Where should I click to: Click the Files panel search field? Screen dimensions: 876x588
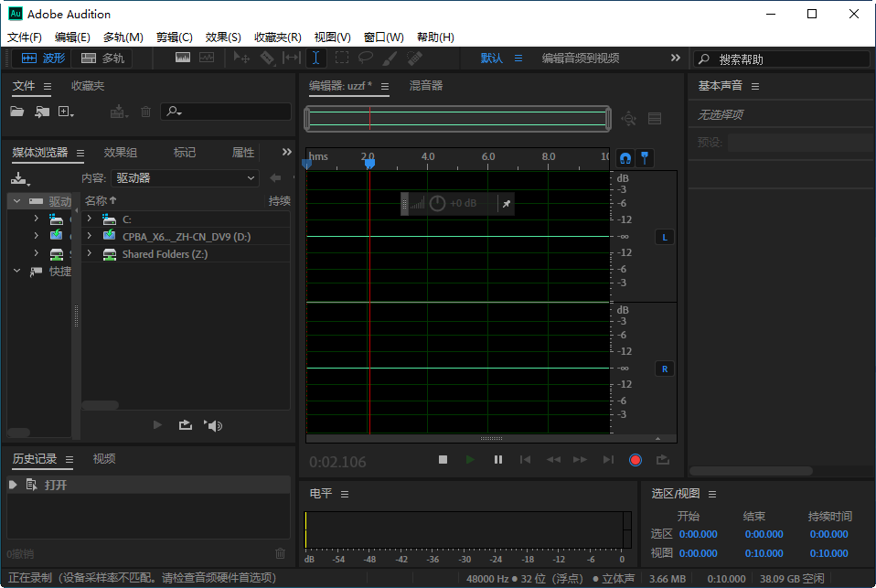click(x=226, y=112)
